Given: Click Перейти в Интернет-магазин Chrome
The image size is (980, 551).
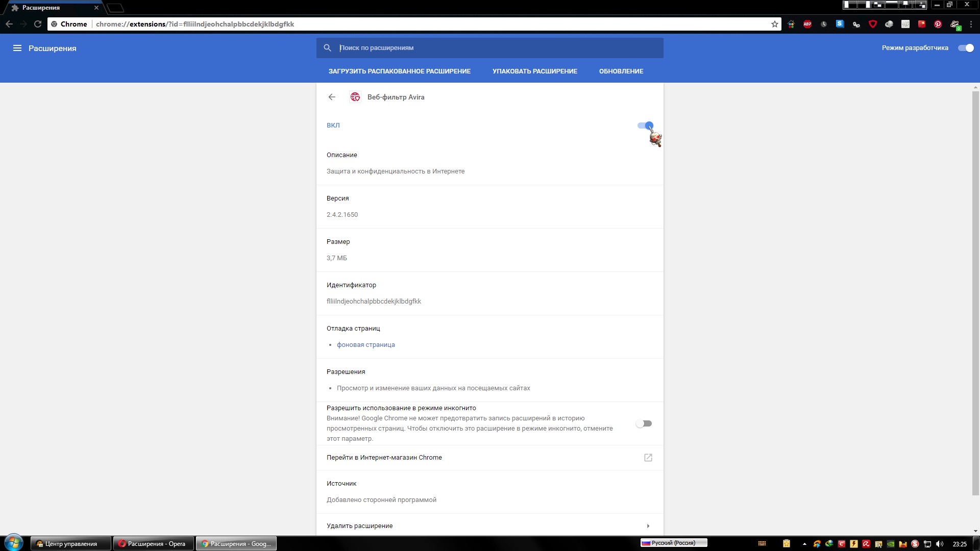Looking at the screenshot, I should 490,458.
